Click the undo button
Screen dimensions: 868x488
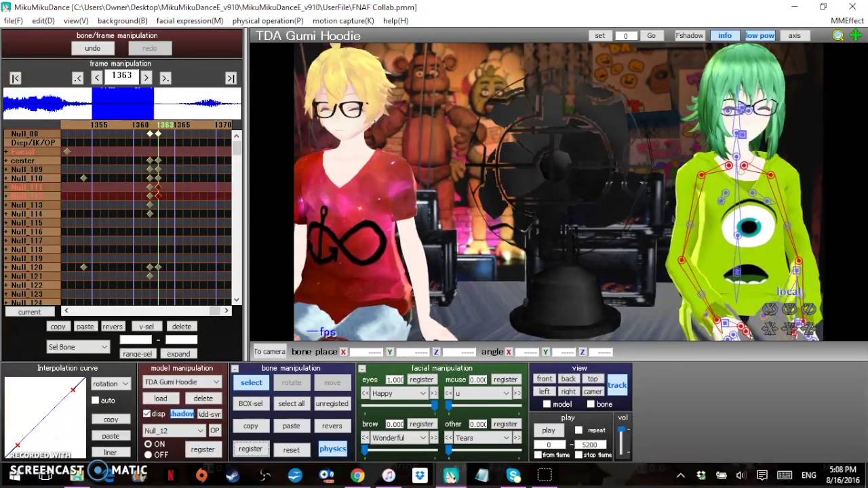click(93, 48)
